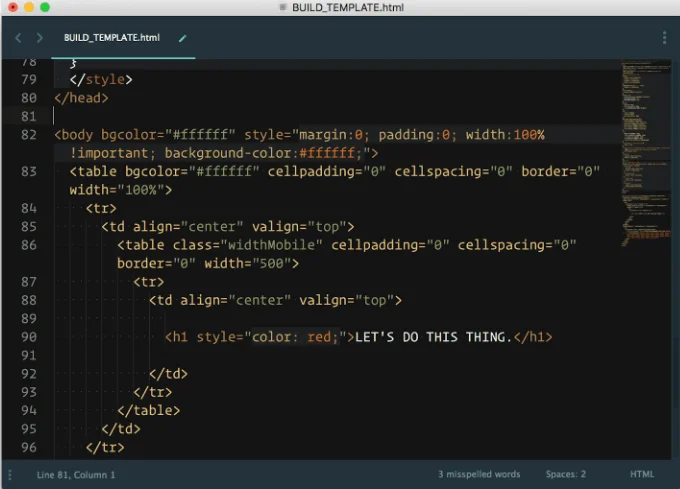
Task: Open the BUILD_TEMPLATE.html tab
Action: click(112, 38)
